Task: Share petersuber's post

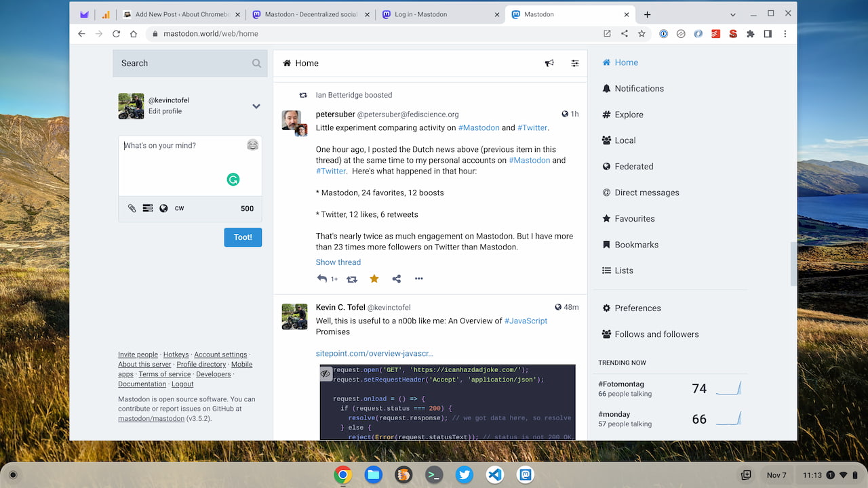Action: click(x=397, y=279)
